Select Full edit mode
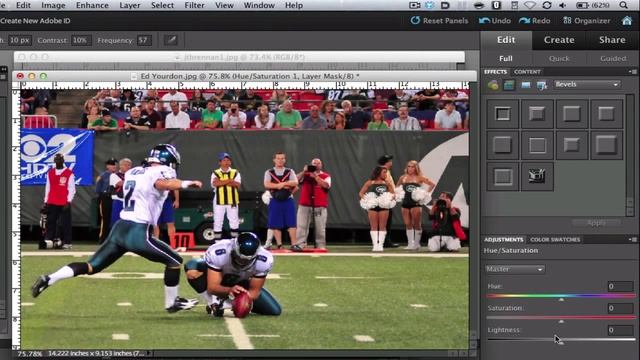This screenshot has width=640, height=360. pyautogui.click(x=506, y=58)
